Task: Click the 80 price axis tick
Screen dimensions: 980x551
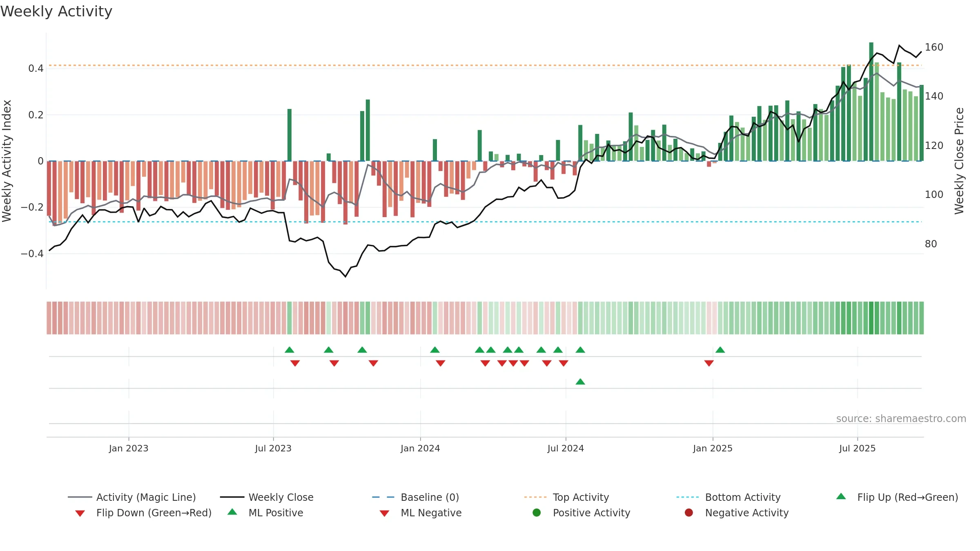Action: click(931, 244)
